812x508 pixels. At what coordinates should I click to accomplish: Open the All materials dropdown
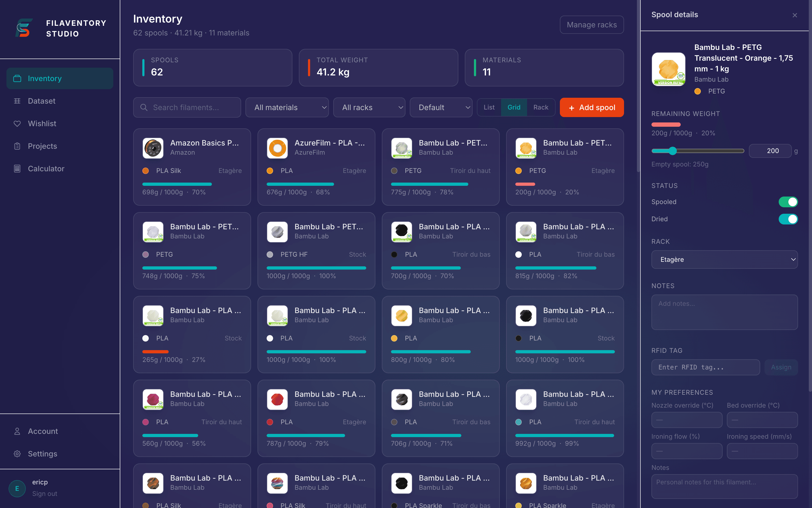(287, 107)
